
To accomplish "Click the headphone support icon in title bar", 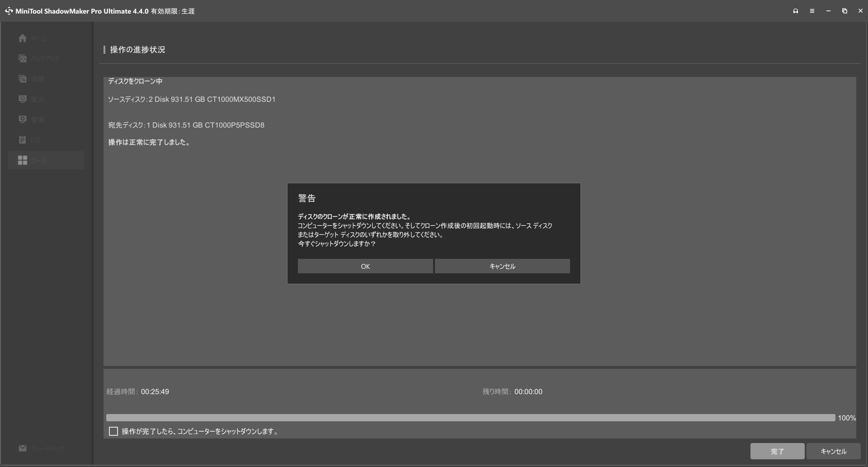I will (x=796, y=11).
